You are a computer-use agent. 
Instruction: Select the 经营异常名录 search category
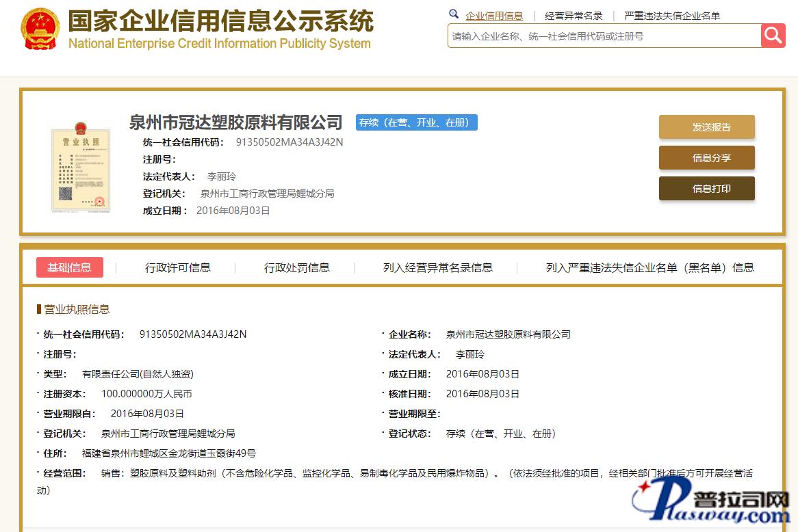click(x=574, y=16)
